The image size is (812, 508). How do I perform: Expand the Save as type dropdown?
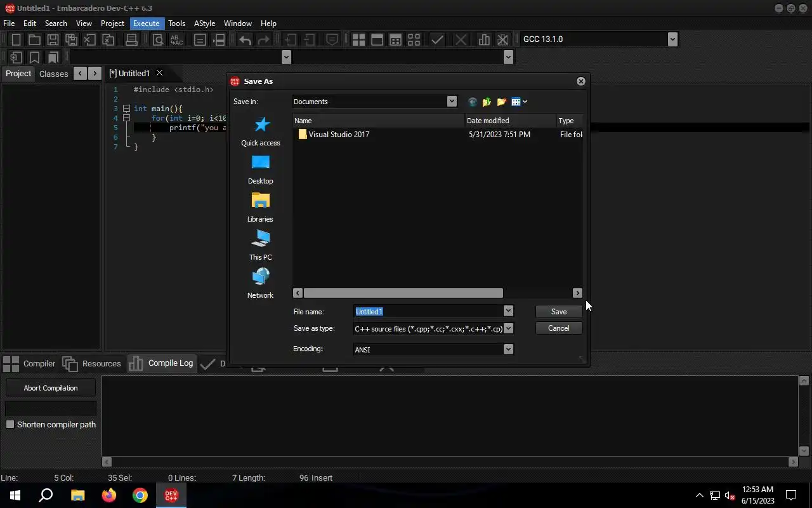[508, 328]
